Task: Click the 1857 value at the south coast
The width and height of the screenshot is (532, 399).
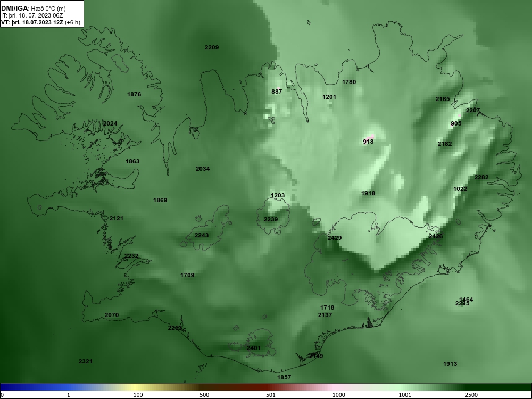Action: [x=284, y=377]
